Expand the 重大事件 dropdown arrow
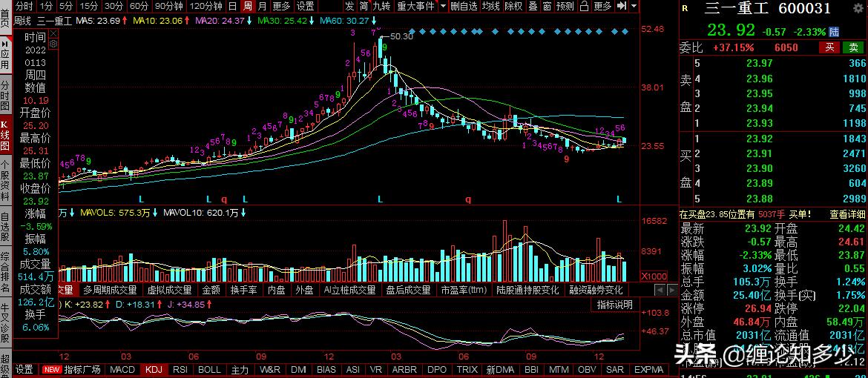This screenshot has width=868, height=378. 442,6
